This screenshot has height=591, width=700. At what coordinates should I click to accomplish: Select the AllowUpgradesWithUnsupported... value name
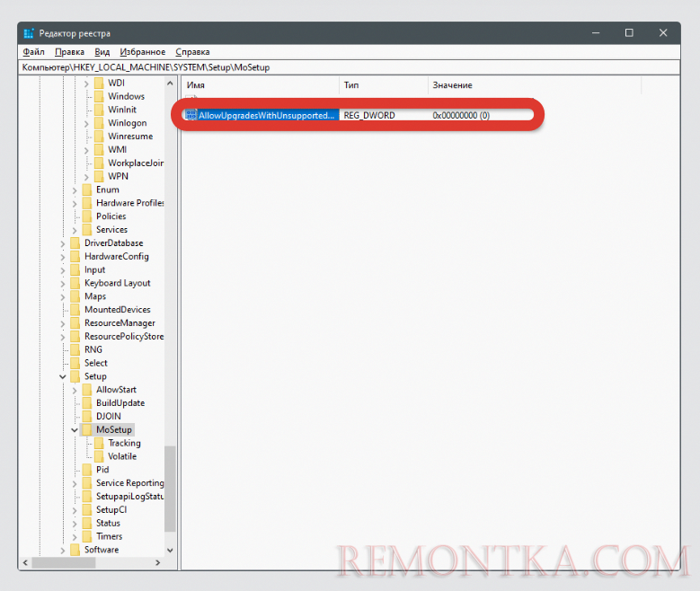(x=267, y=115)
